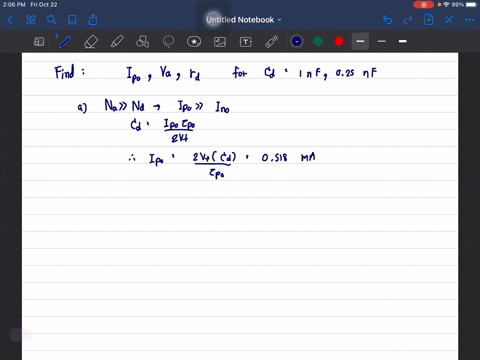The width and height of the screenshot is (480, 360).
Task: Toggle the read-only mode icon
Action: [39, 42]
